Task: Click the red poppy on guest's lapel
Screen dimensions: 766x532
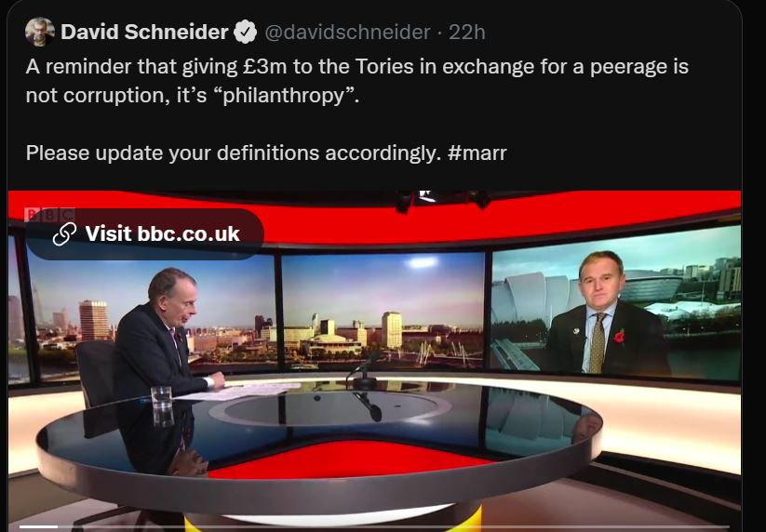Action: pyautogui.click(x=620, y=337)
